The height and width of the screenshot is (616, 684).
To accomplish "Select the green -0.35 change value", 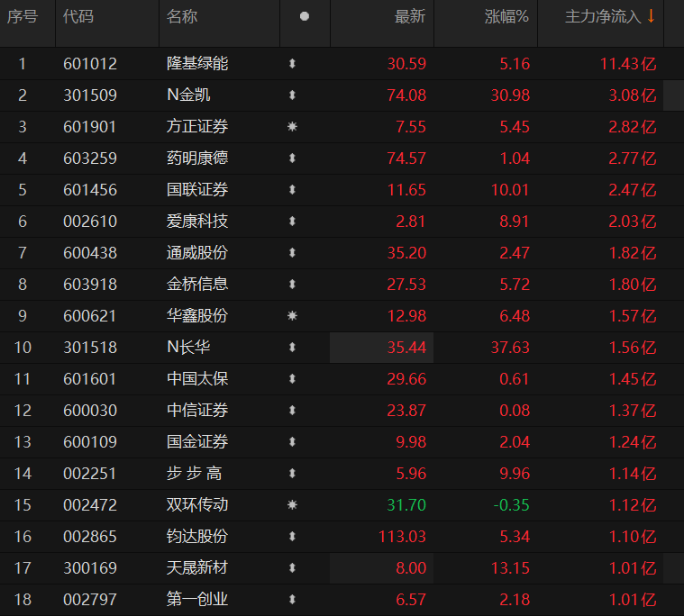I will (511, 505).
